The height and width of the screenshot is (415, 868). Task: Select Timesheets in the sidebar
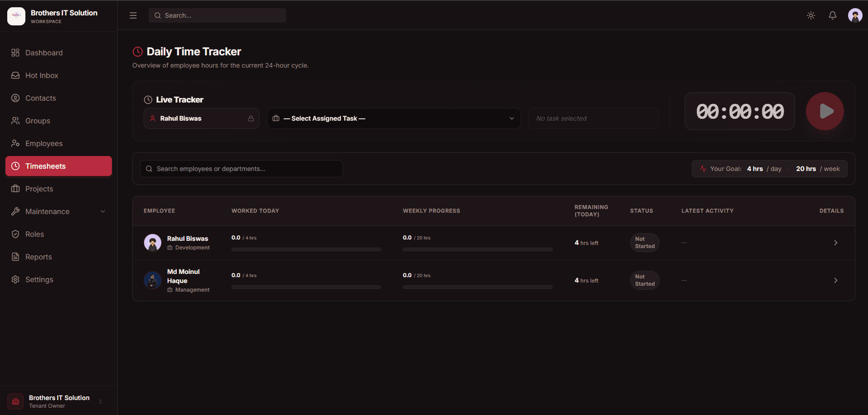[59, 166]
